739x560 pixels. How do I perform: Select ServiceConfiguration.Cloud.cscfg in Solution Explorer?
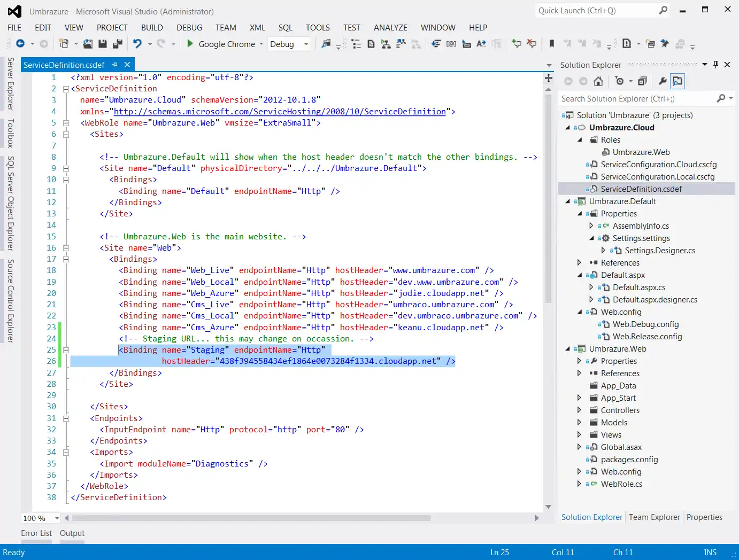coord(658,164)
